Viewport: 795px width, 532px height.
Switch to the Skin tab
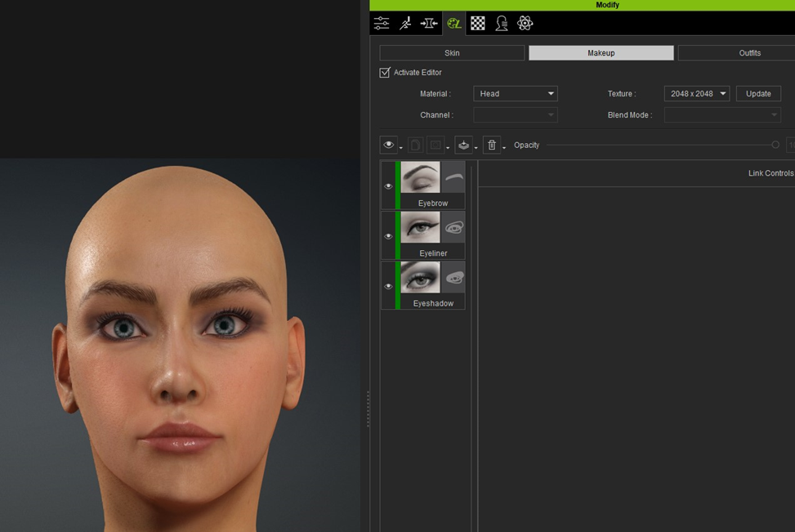coord(452,53)
